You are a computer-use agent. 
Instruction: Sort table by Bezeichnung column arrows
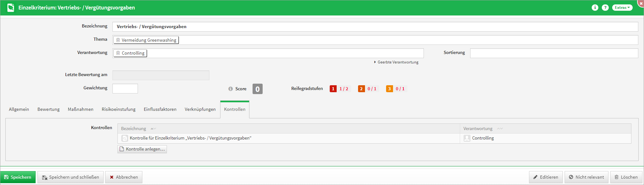153,128
